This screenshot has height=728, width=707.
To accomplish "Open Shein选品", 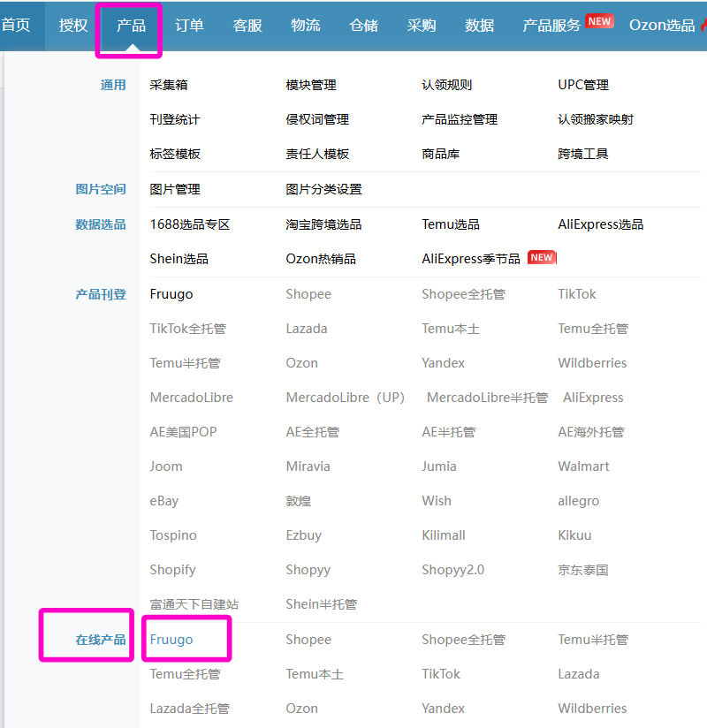I will click(179, 259).
